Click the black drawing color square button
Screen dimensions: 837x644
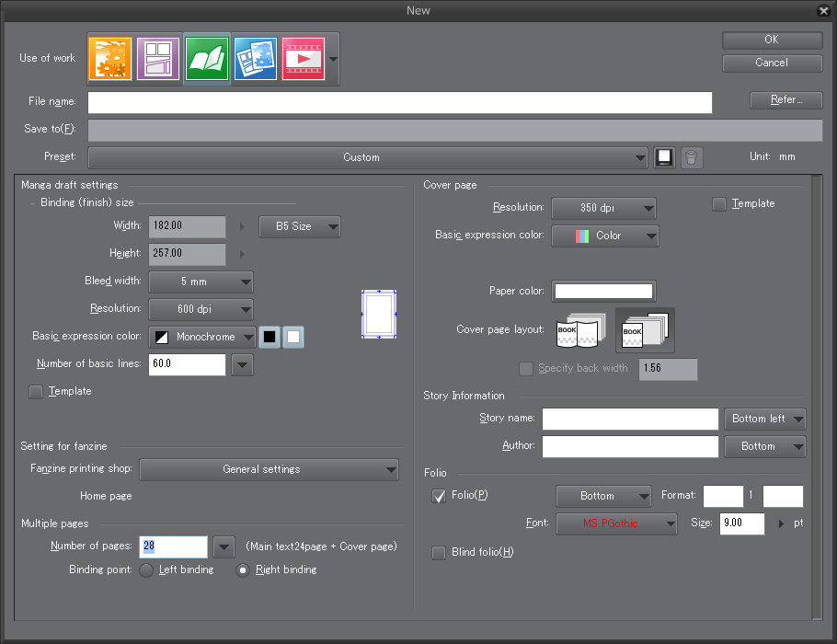(x=269, y=338)
